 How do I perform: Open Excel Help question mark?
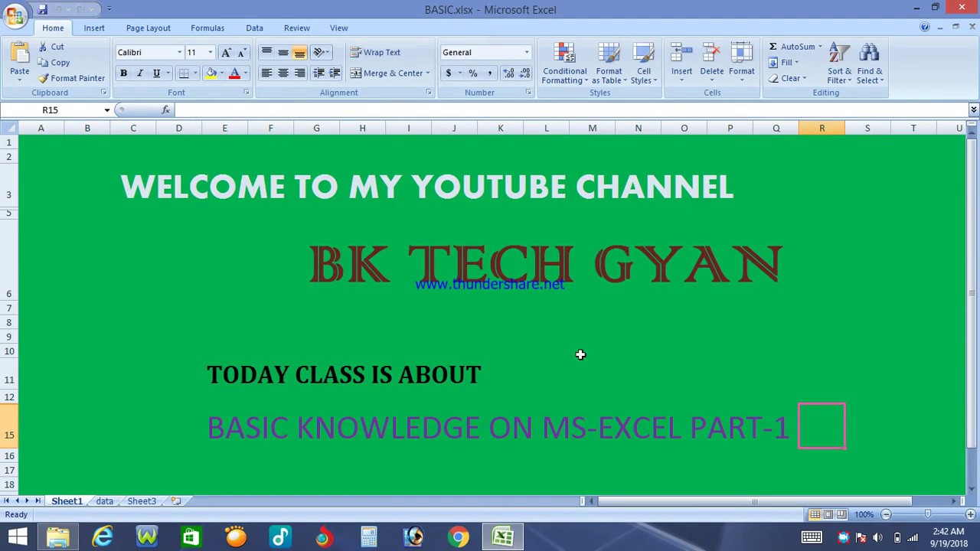pyautogui.click(x=925, y=28)
